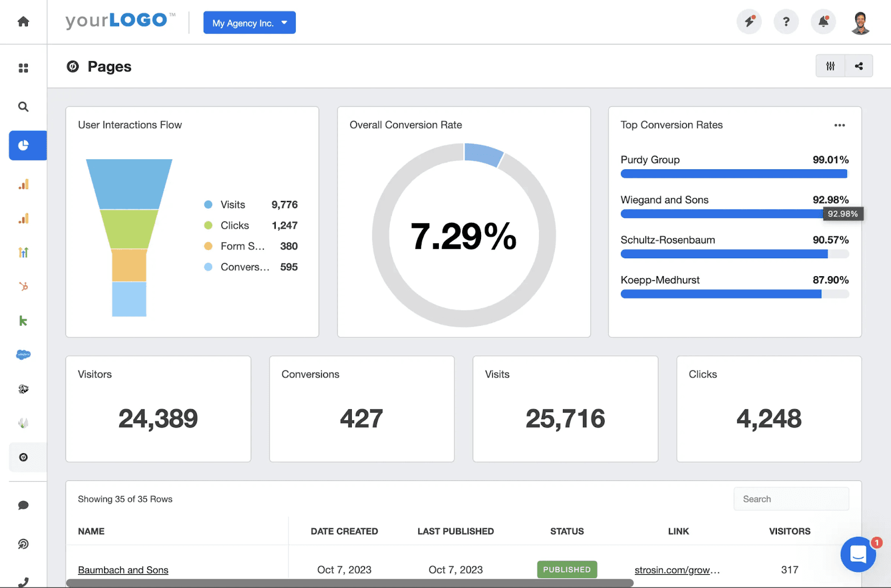Expand the Top Conversion Rates options menu
Screen dimensions: 891x588
tap(839, 125)
